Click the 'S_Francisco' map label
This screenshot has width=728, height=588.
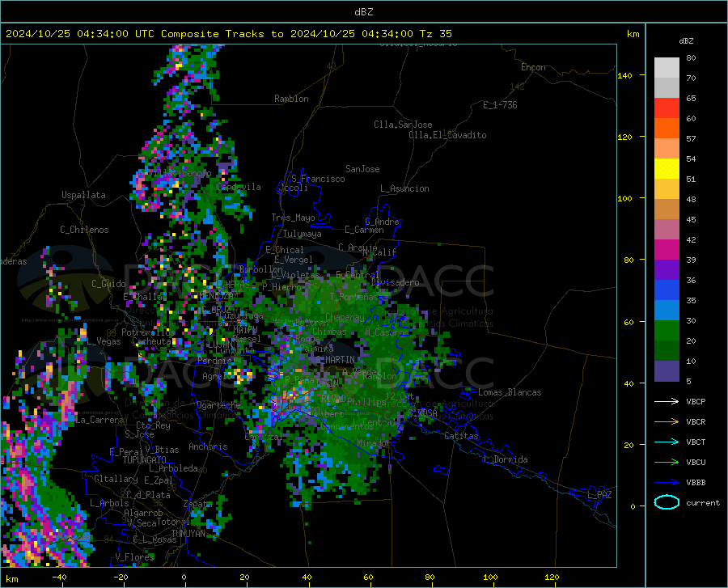318,179
